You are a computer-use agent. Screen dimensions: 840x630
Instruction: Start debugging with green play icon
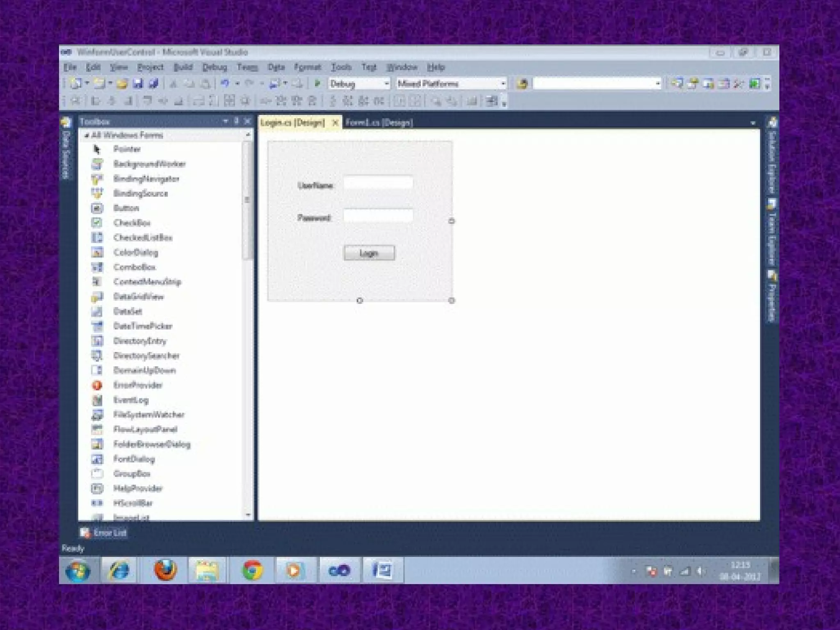pos(317,84)
